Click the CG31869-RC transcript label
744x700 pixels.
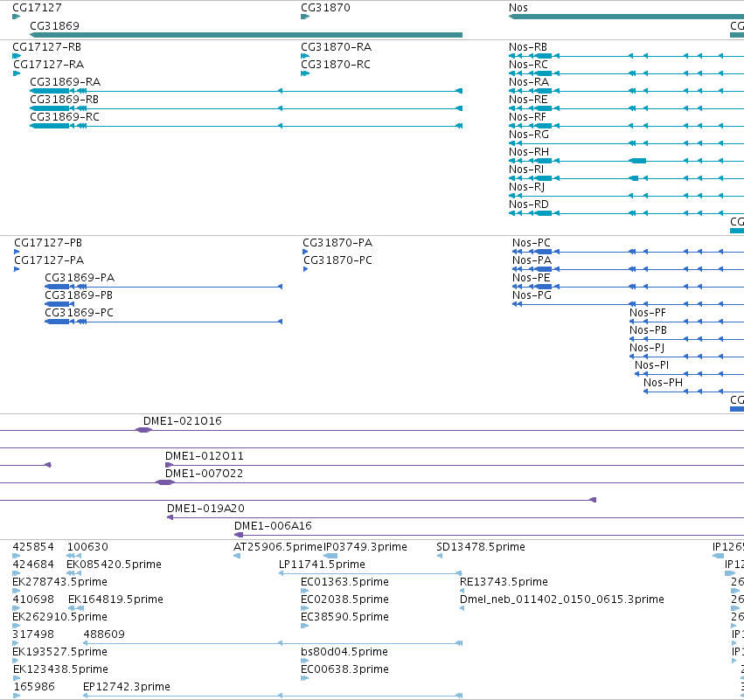(x=65, y=117)
